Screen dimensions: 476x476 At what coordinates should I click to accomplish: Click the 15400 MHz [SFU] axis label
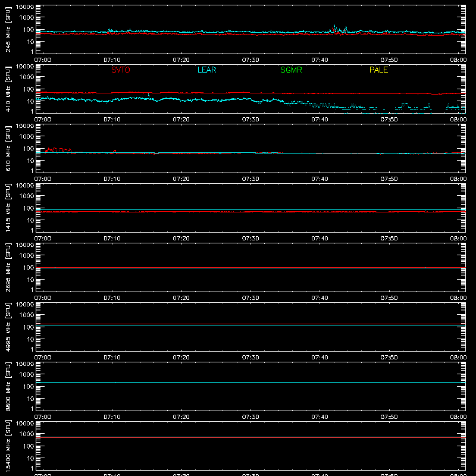[8, 446]
